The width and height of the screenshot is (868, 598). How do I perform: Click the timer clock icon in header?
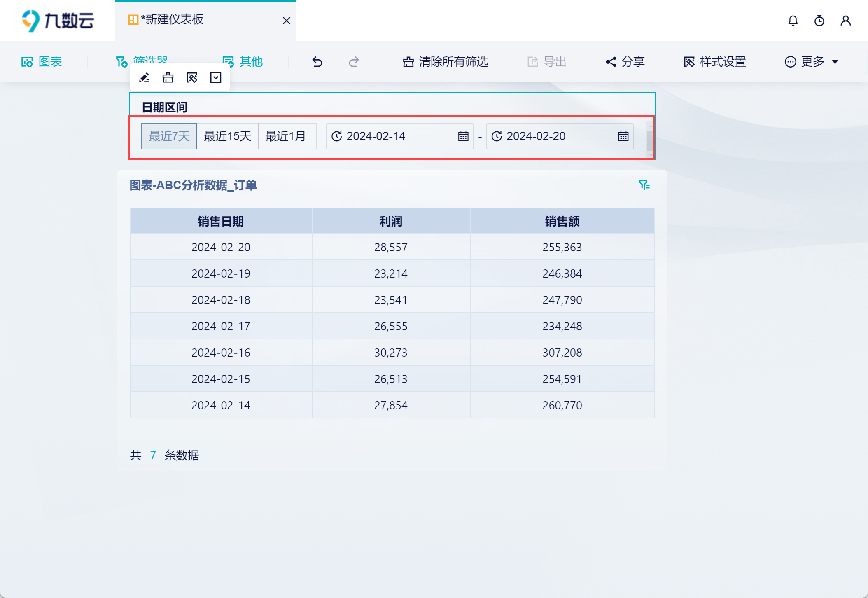(x=819, y=21)
